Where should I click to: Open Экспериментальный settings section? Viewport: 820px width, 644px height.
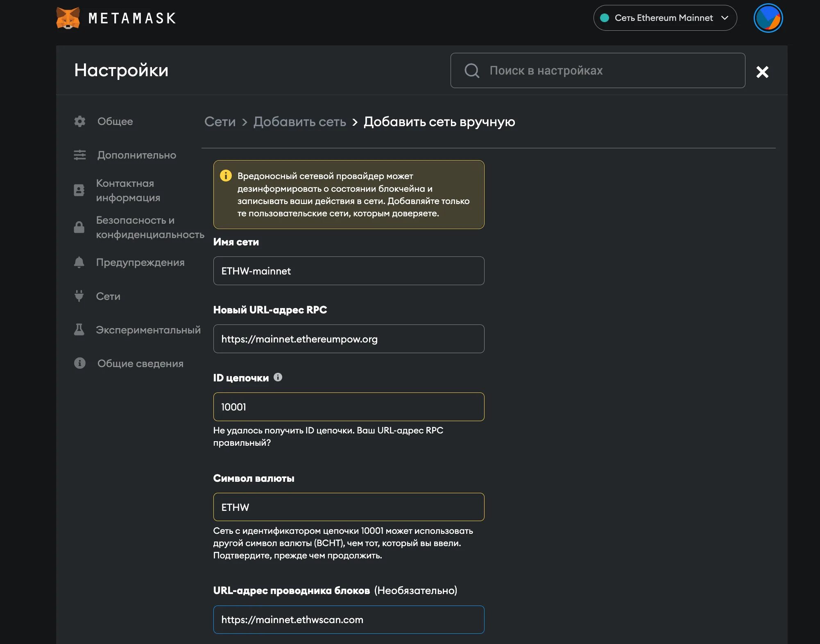pos(148,329)
